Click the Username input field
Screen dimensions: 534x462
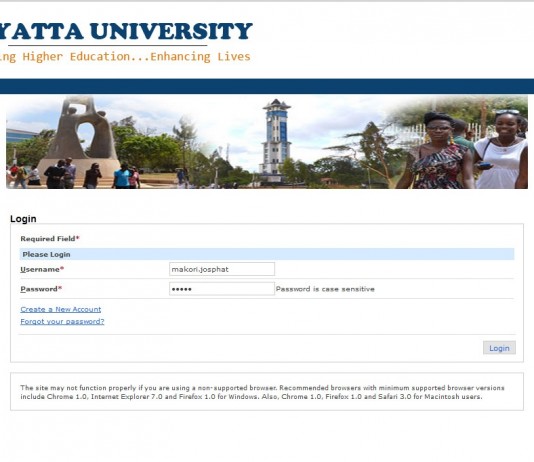tap(222, 269)
